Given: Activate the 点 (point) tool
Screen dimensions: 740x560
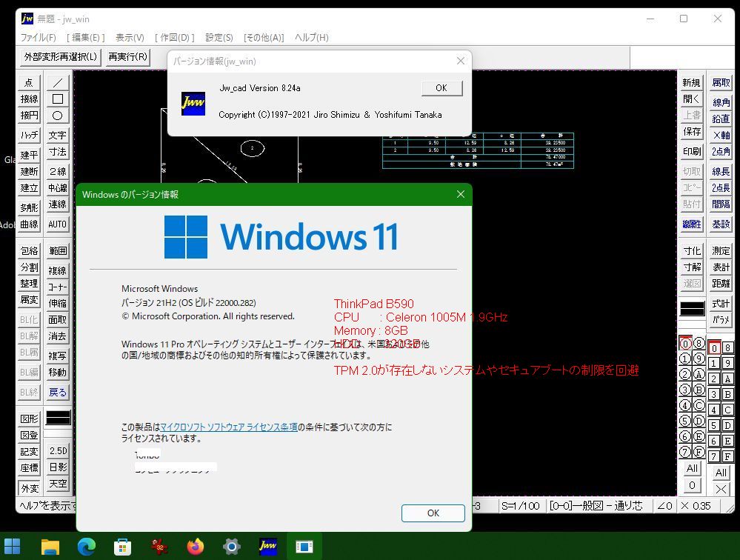Looking at the screenshot, I should tap(30, 82).
